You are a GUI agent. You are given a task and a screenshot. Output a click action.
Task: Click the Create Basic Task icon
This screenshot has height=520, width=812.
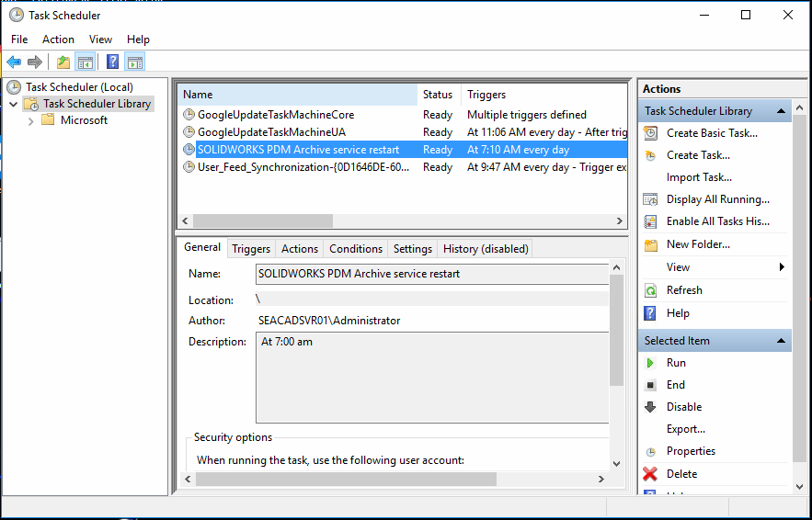pos(650,133)
